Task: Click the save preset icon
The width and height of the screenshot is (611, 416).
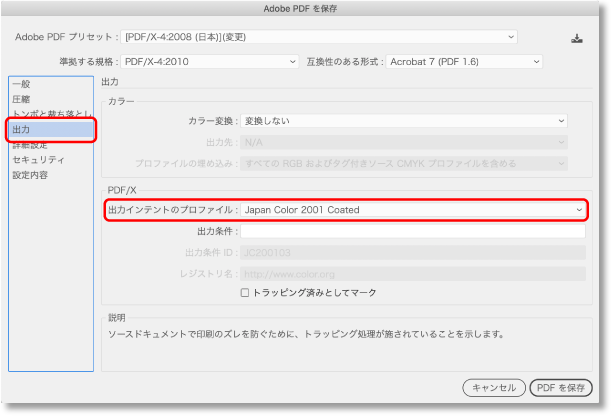Action: pos(577,39)
